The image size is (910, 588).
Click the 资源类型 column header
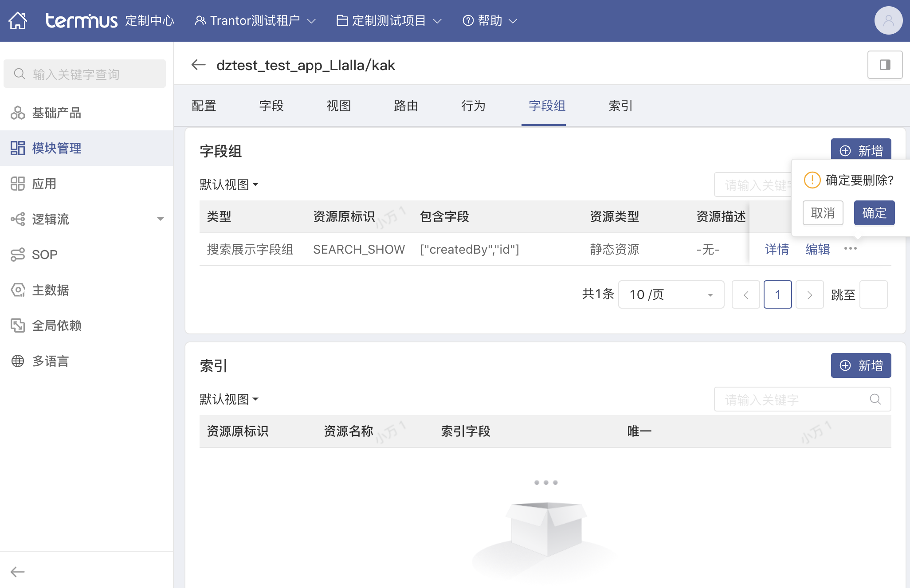tap(615, 216)
